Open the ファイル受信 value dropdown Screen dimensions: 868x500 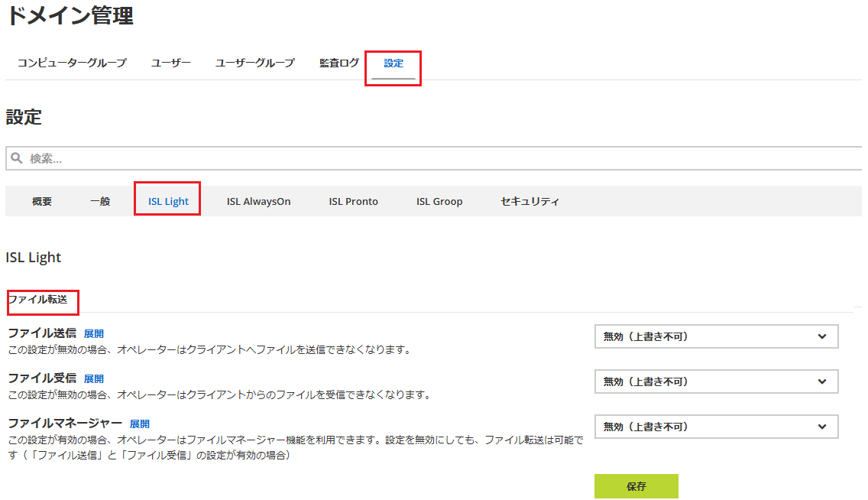coord(716,381)
